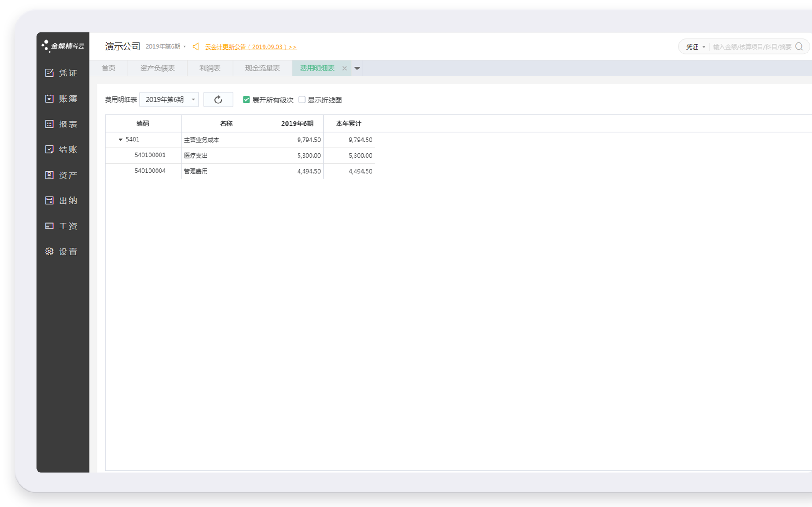The width and height of the screenshot is (812, 507).
Task: Open the 工资 payroll sidebar icon
Action: tap(49, 226)
